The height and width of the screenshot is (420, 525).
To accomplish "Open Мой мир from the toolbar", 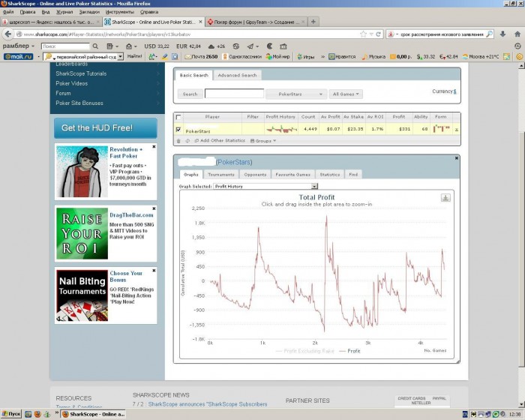I will point(278,56).
